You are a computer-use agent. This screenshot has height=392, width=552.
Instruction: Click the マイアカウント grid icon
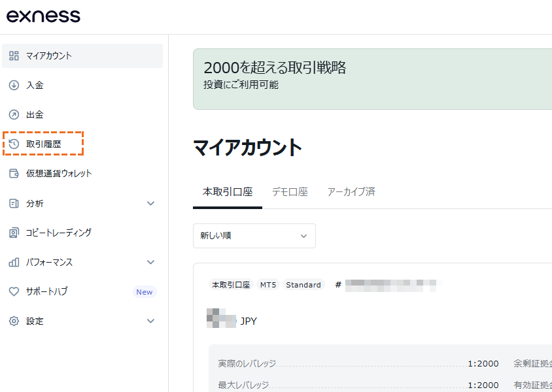point(14,56)
